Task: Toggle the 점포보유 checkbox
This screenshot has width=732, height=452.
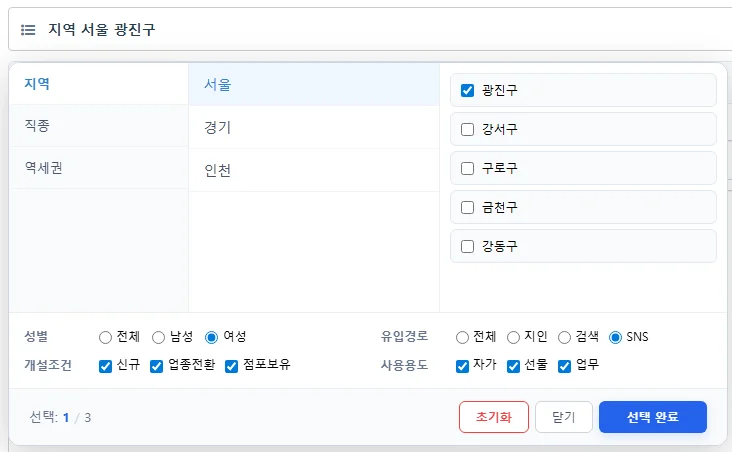Action: point(232,367)
